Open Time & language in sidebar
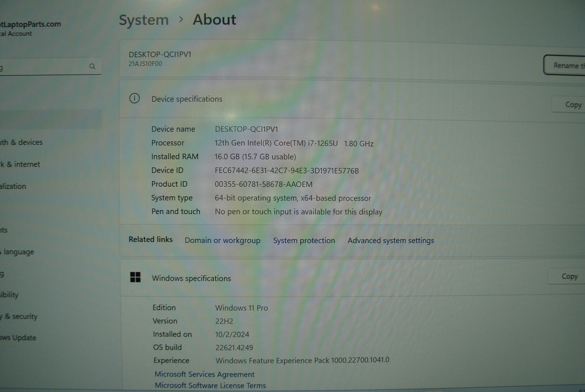 17,252
